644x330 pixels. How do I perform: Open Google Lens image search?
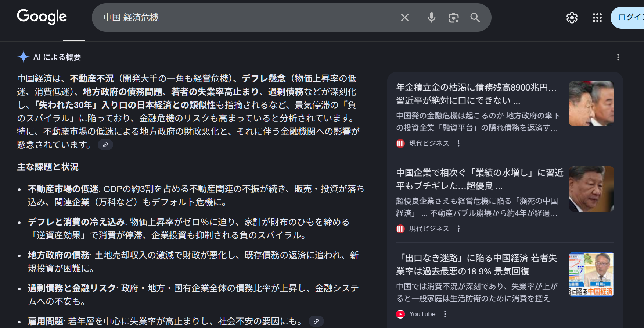[x=453, y=18]
